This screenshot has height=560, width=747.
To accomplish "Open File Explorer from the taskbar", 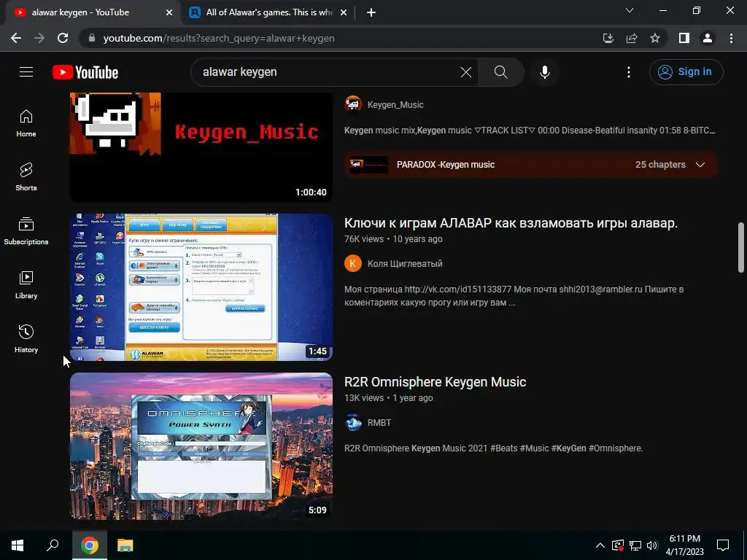I will [125, 545].
